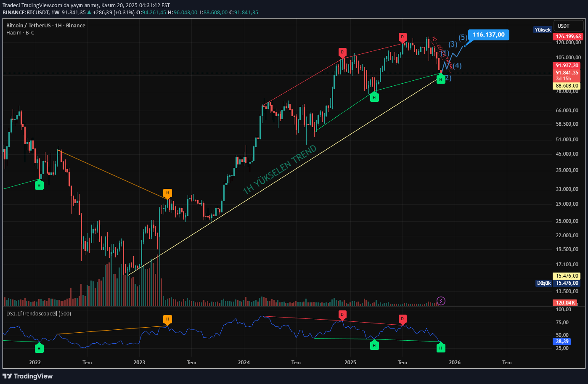588x384 pixels.
Task: Click the TradingView logo at bottom left
Action: coord(28,376)
